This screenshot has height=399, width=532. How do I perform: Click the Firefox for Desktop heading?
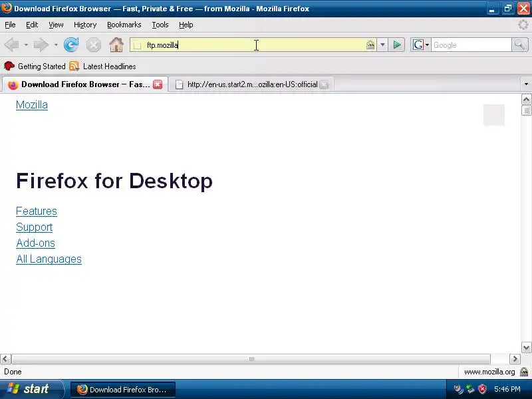(114, 180)
